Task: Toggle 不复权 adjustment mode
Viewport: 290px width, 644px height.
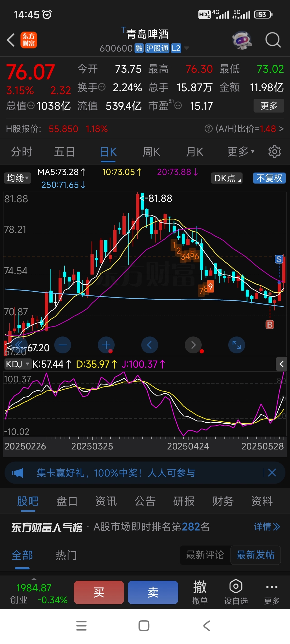Action: [x=269, y=178]
